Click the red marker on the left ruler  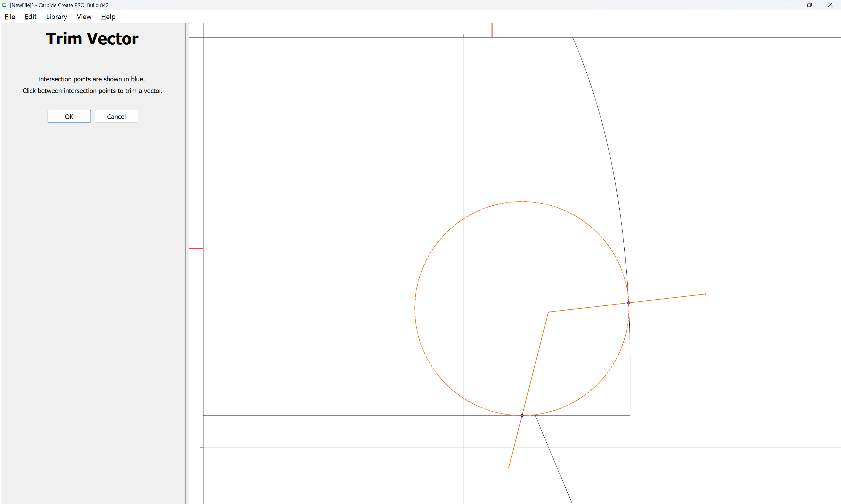[x=196, y=249]
